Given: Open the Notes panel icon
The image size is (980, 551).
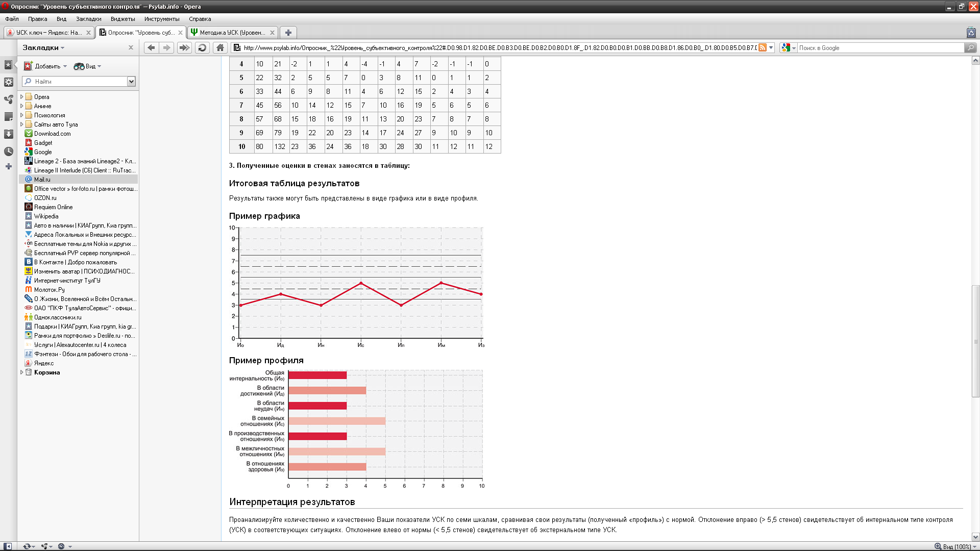Looking at the screenshot, I should pyautogui.click(x=9, y=117).
